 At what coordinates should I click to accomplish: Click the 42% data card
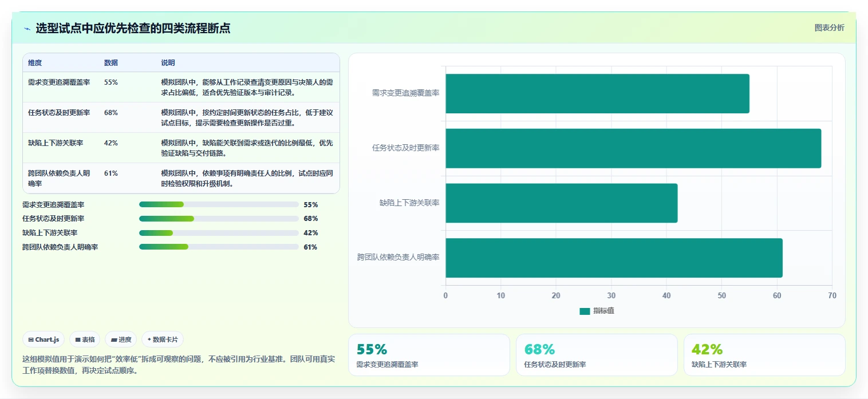(x=764, y=355)
